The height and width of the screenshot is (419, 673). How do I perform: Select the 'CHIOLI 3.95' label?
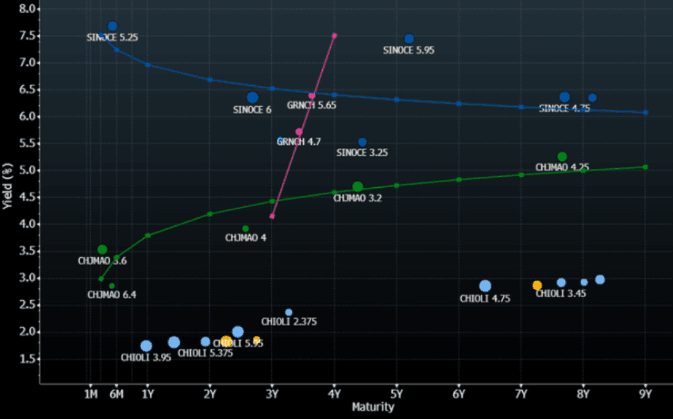click(146, 358)
